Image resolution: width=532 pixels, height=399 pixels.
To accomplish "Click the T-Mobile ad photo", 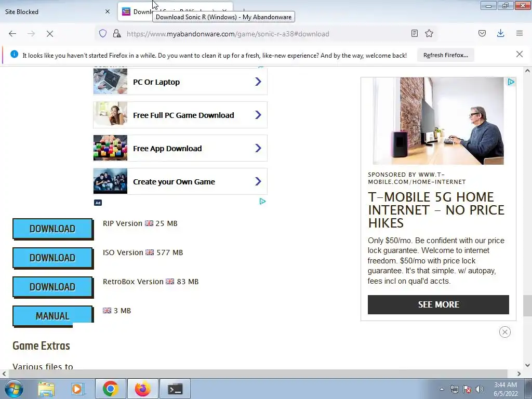I will coord(438,121).
